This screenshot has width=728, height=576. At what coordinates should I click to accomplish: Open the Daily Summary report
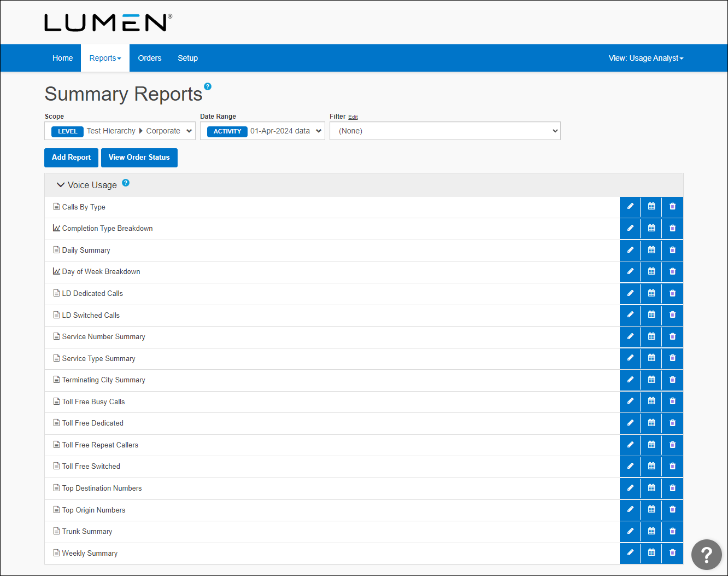86,250
